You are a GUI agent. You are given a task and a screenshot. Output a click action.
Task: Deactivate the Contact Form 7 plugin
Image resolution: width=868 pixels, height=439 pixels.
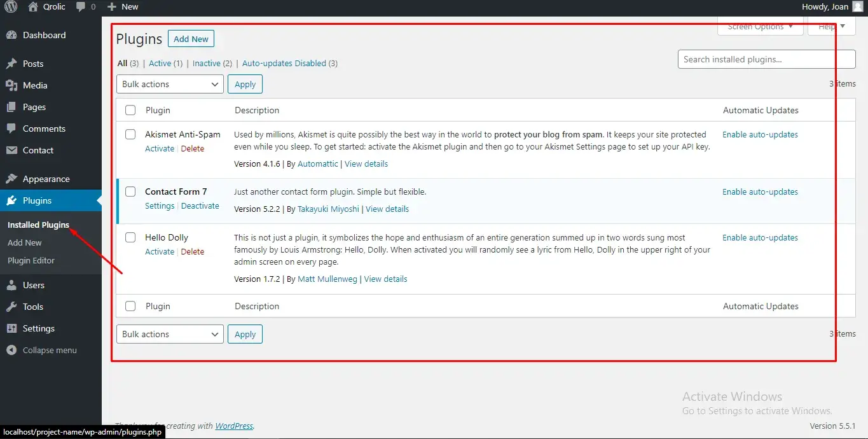pos(200,206)
